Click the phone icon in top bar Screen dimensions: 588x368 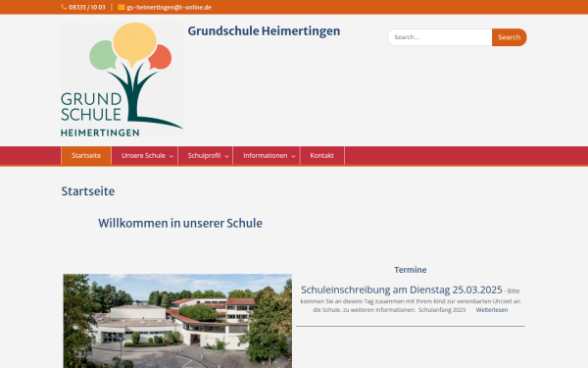point(64,7)
